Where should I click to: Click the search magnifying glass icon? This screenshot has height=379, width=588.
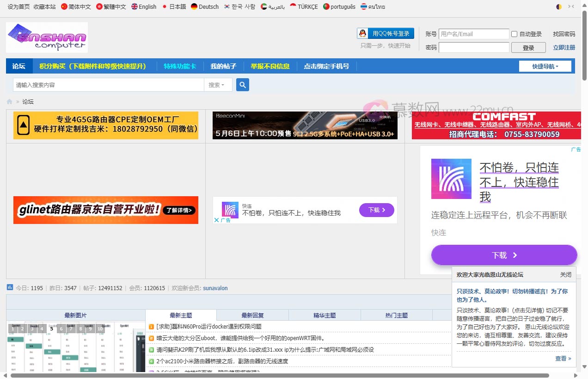pos(242,84)
